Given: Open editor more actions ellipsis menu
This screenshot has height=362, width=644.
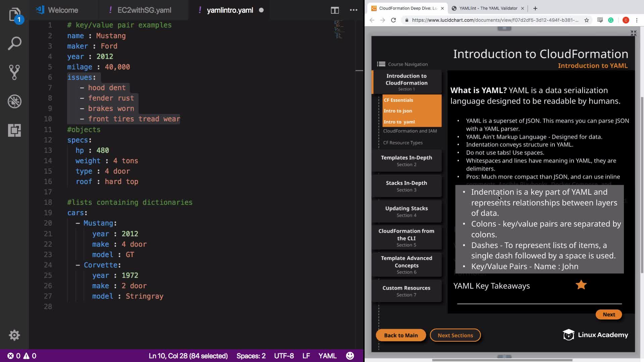Looking at the screenshot, I should [354, 10].
